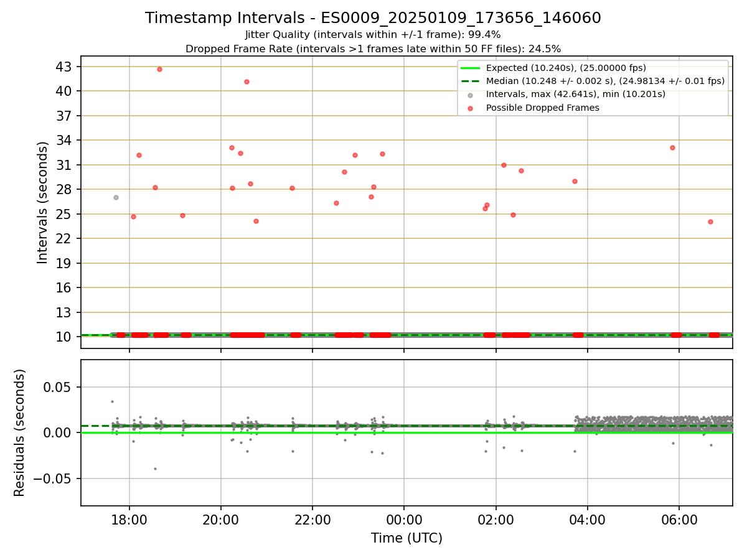Click the gray dot marker in the legend

point(470,95)
